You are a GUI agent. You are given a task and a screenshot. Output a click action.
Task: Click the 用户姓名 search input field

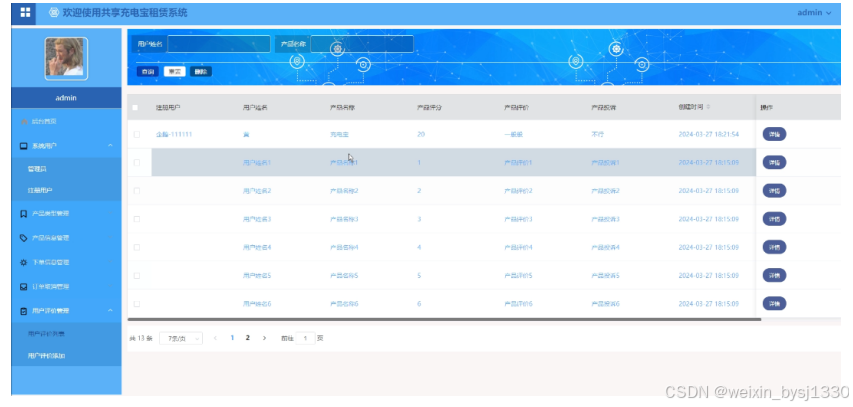point(219,44)
